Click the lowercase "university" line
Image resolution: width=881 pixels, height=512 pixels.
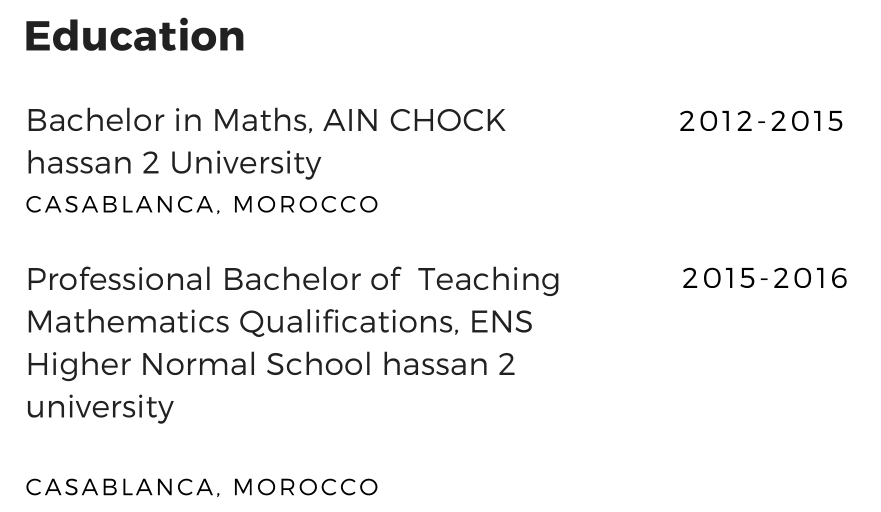coord(100,407)
